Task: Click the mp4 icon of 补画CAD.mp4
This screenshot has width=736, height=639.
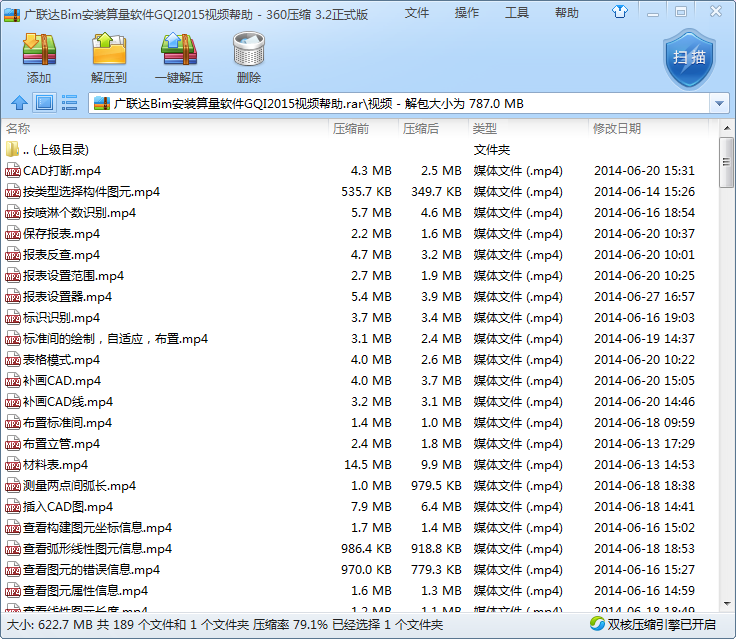Action: click(x=13, y=381)
